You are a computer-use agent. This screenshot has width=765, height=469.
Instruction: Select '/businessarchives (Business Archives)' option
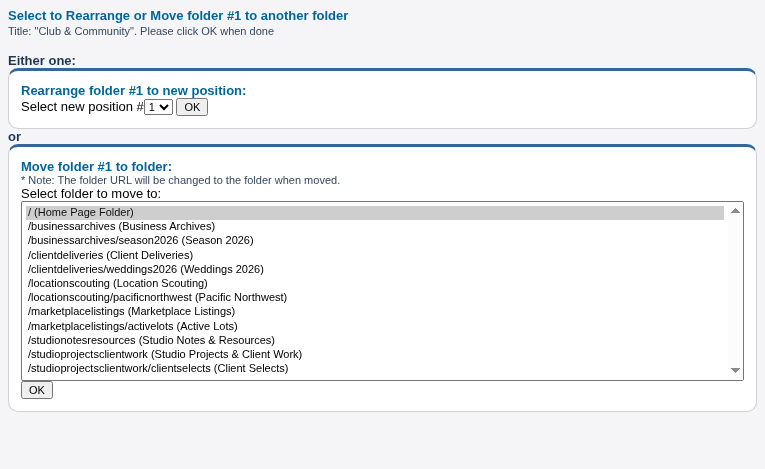(375, 226)
